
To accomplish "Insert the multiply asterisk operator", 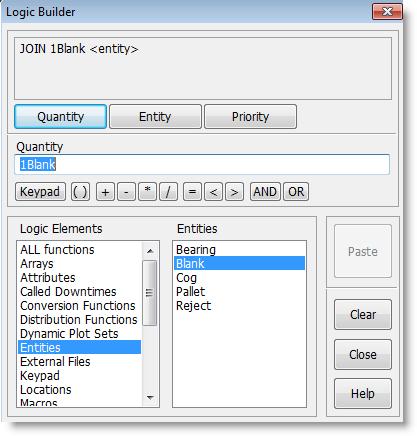I will click(147, 192).
